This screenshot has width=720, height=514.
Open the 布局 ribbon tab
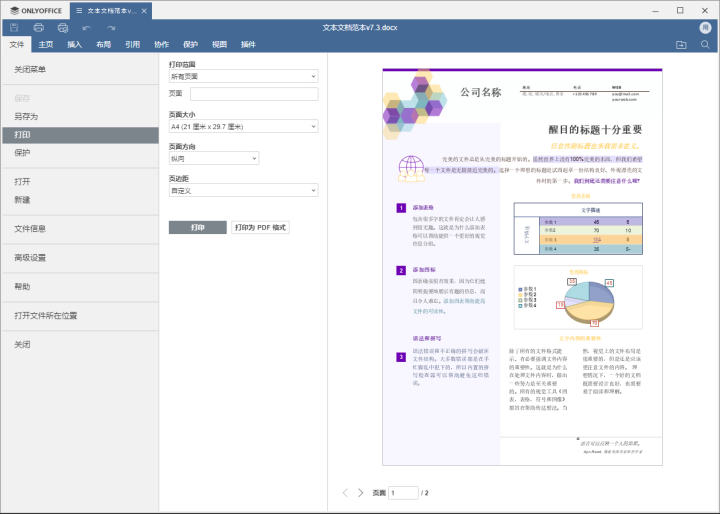coord(103,45)
